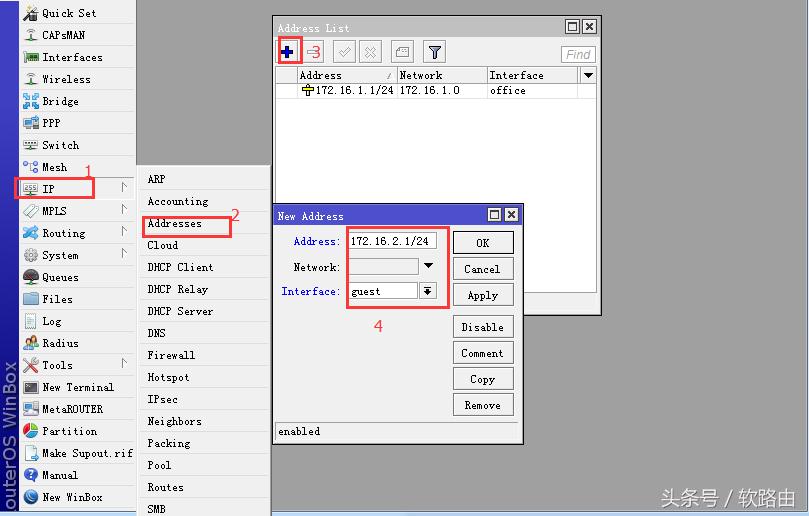This screenshot has height=516, width=809.
Task: Choose Addresses in IP submenu
Action: tap(175, 223)
